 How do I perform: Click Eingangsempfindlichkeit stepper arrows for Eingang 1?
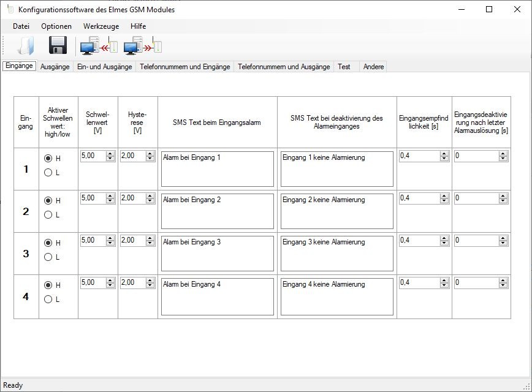coord(444,156)
